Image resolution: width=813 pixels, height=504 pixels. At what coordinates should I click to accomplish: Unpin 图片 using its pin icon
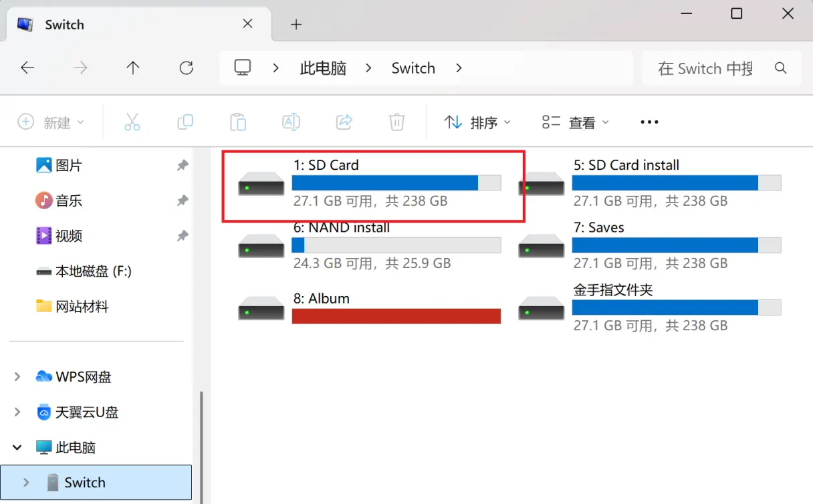[183, 165]
